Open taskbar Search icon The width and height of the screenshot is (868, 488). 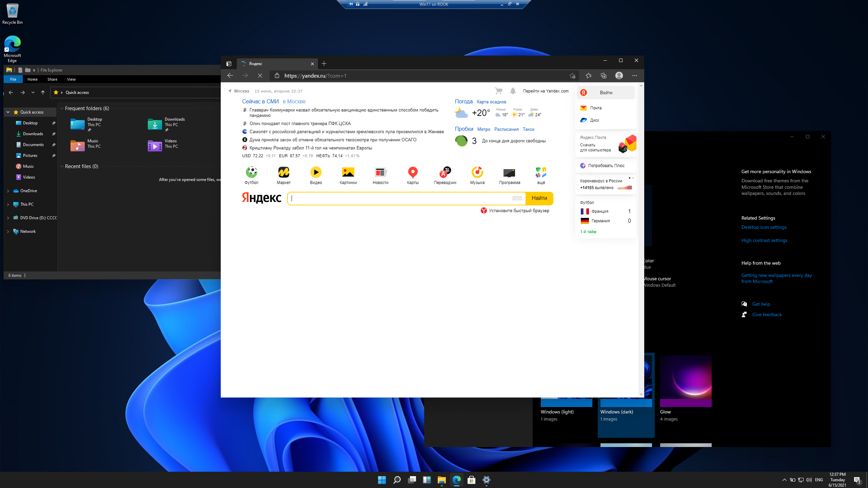[397, 480]
